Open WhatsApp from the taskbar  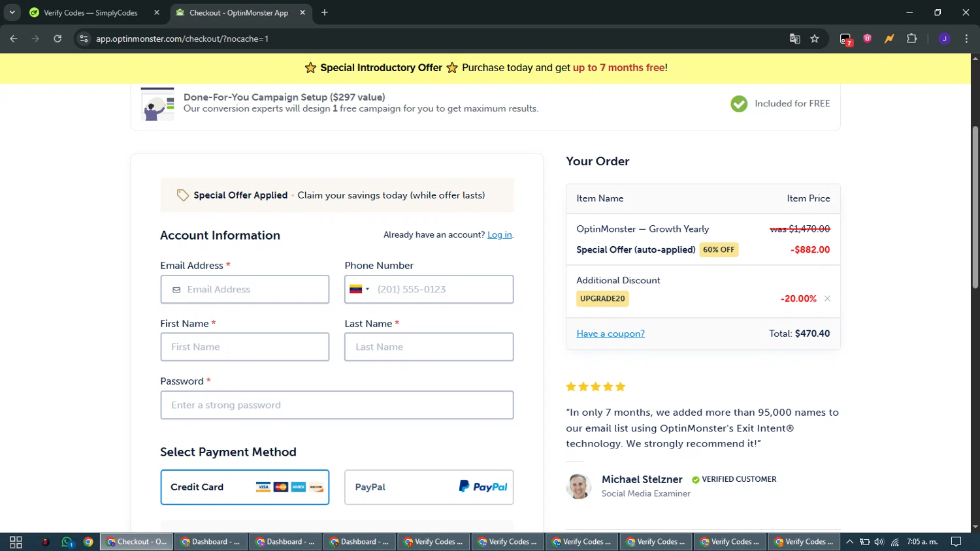point(67,542)
